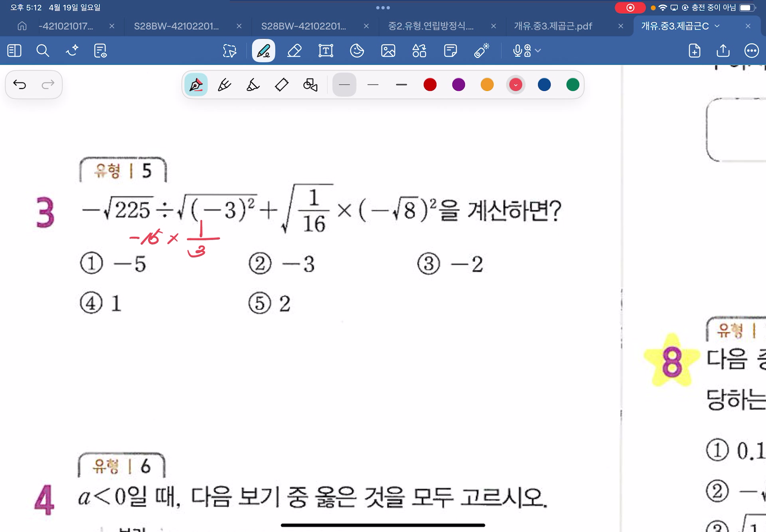Viewport: 766px width, 532px height.
Task: Open the document notes outline icon
Action: (x=100, y=51)
